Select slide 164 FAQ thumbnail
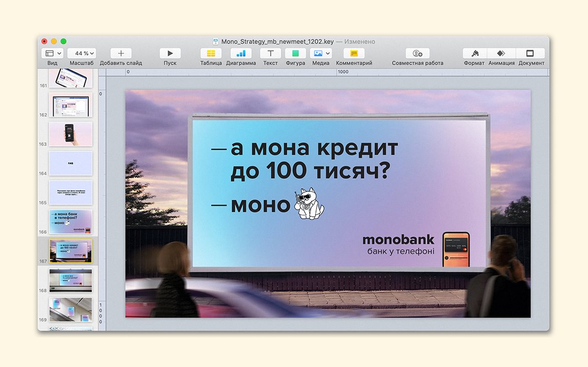588x367 pixels. click(x=71, y=163)
